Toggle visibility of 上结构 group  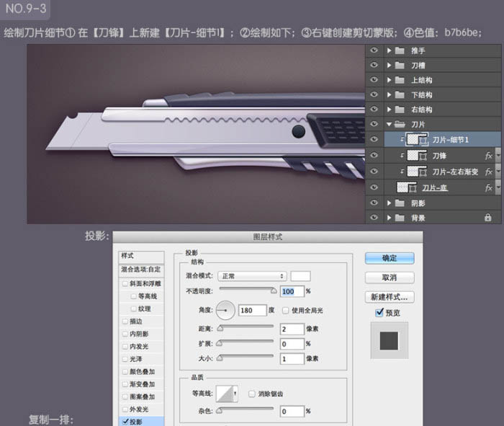tap(374, 79)
